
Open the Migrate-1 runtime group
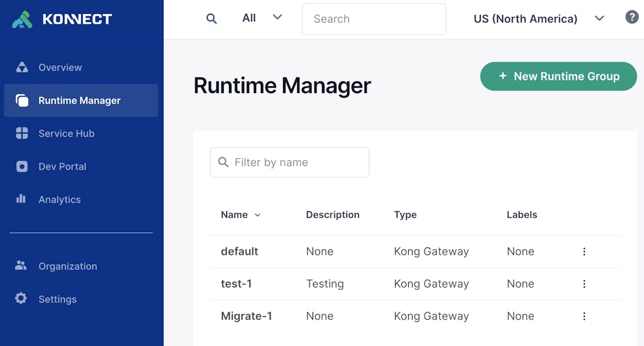click(247, 316)
